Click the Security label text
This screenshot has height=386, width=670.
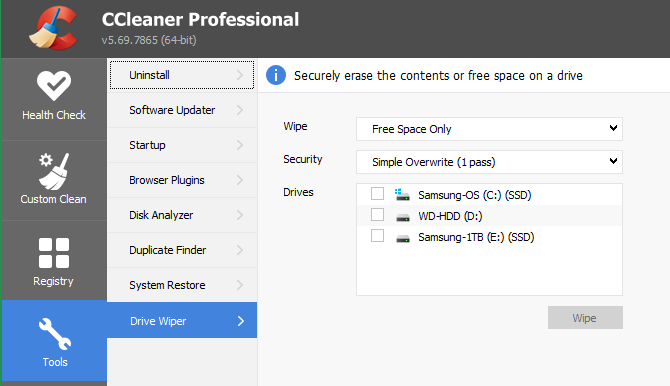click(303, 159)
